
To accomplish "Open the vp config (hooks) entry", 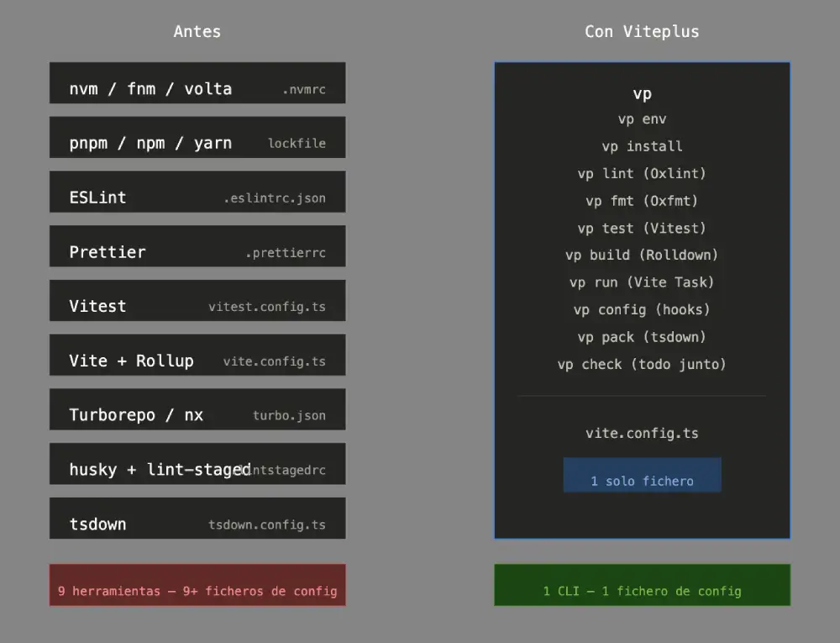I will (x=642, y=309).
